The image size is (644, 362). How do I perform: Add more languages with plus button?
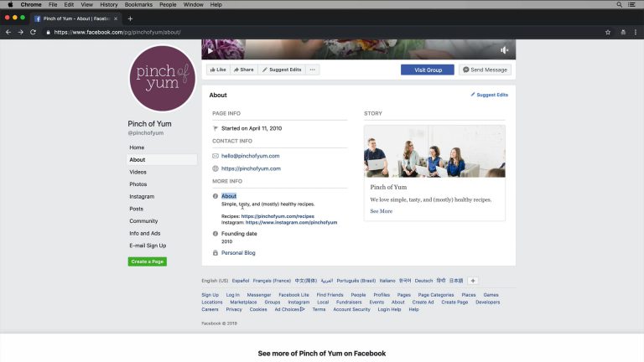coord(473,281)
